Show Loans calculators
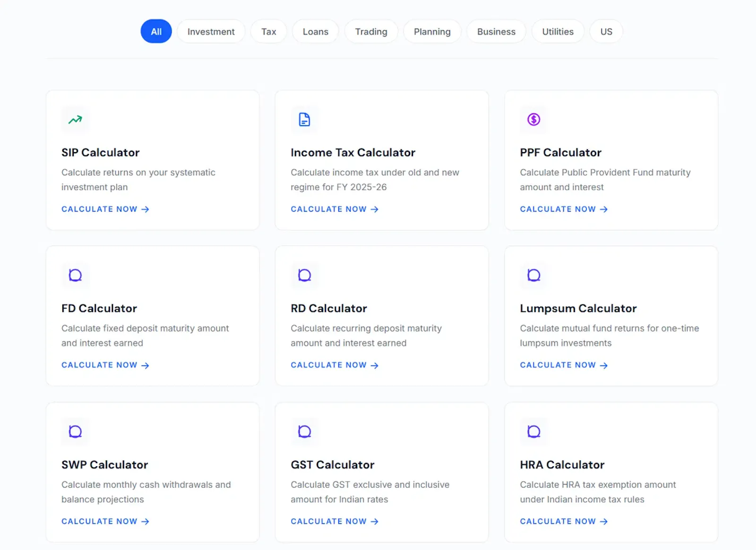Viewport: 756px width, 550px height. pos(316,32)
